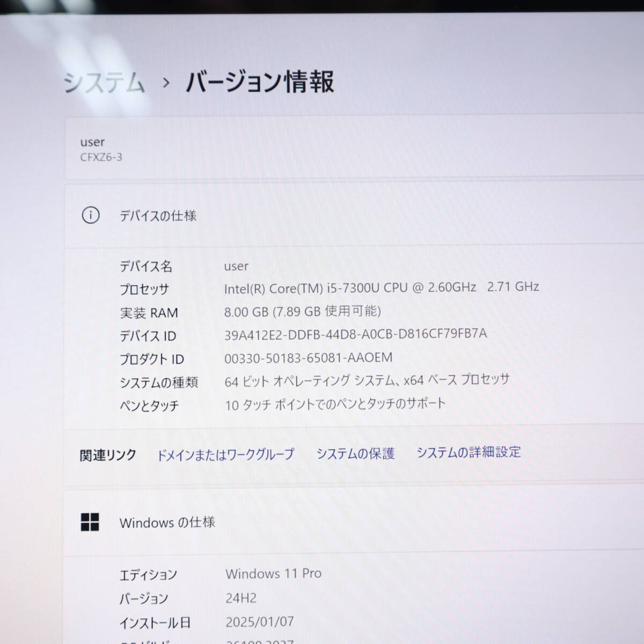This screenshot has width=644, height=644.
Task: Select デバイス ID value 39A412E2-DDFB-44D8
Action: pos(355,334)
